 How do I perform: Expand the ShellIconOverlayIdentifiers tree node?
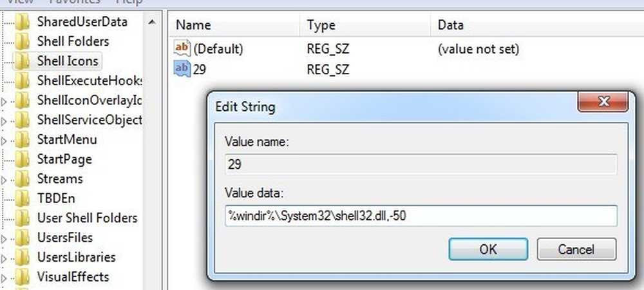[x=4, y=101]
